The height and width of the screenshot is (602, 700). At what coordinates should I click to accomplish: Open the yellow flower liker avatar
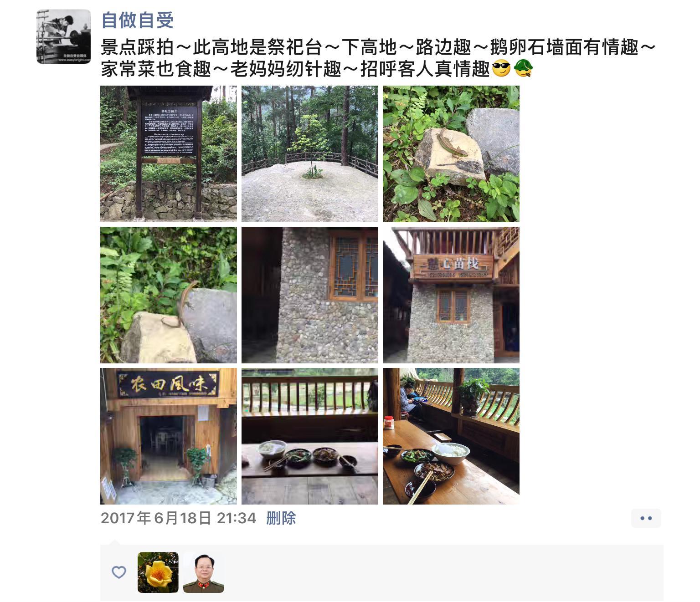158,572
